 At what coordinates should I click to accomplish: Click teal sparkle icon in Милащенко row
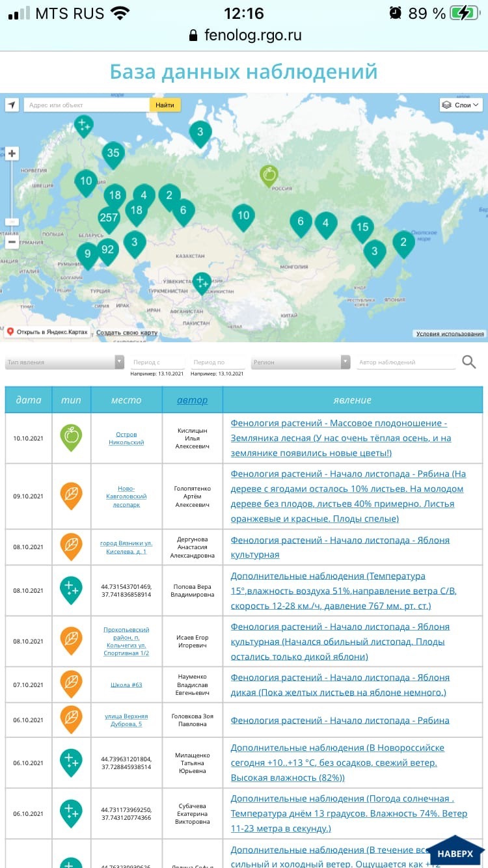(71, 763)
